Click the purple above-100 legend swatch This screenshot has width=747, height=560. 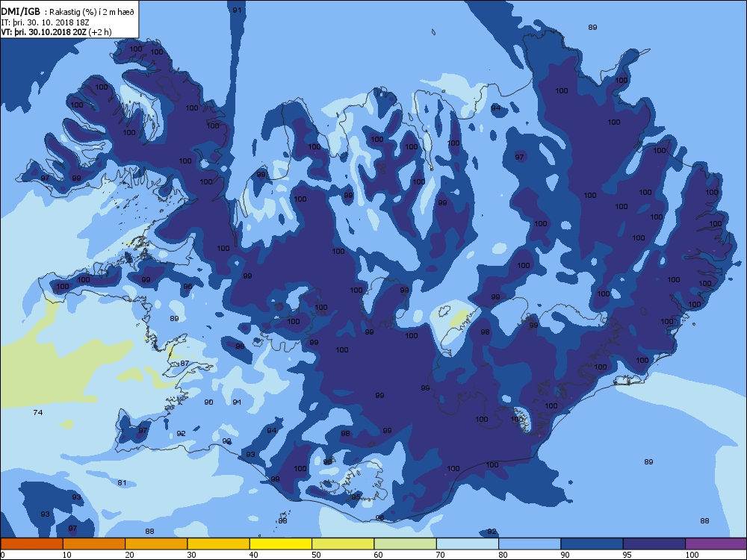(716, 544)
